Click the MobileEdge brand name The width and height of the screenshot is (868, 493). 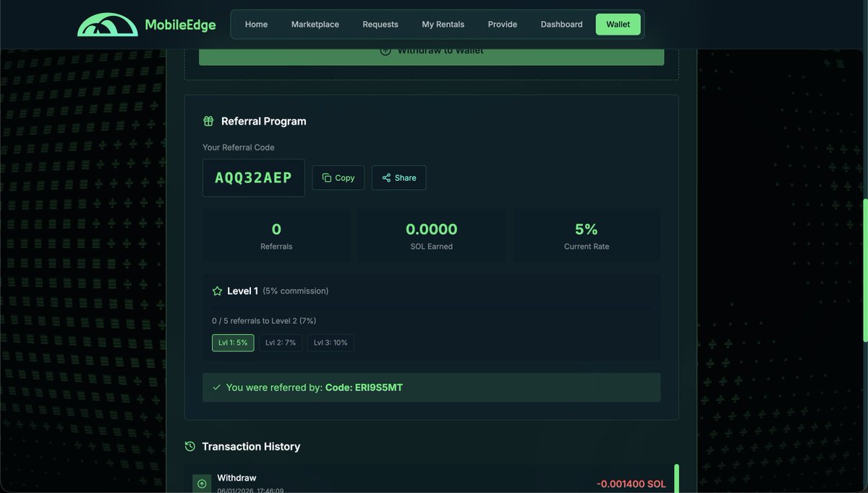point(180,25)
